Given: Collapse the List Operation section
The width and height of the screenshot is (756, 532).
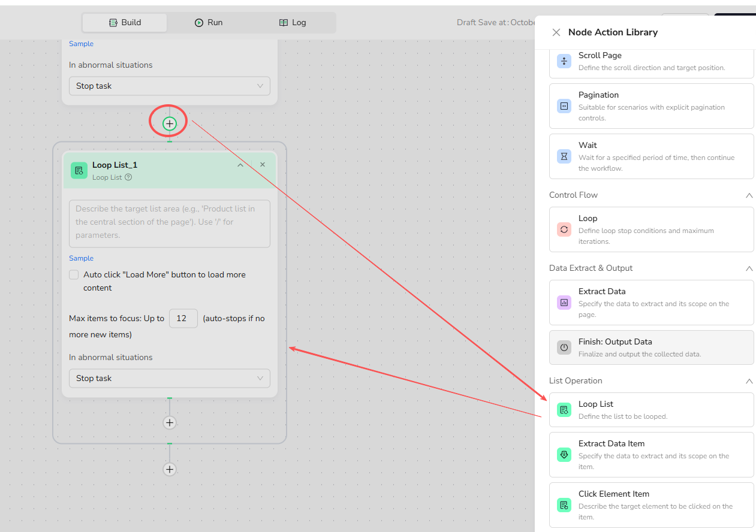Looking at the screenshot, I should pyautogui.click(x=749, y=381).
